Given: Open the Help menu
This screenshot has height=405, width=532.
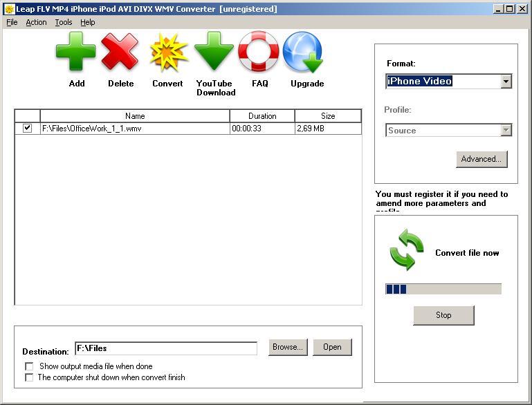Looking at the screenshot, I should coord(88,22).
